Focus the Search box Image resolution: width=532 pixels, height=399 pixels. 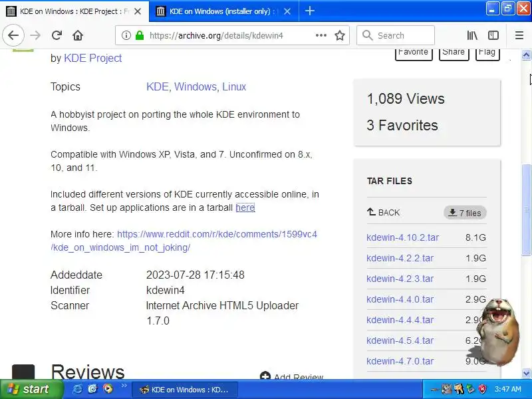(396, 35)
